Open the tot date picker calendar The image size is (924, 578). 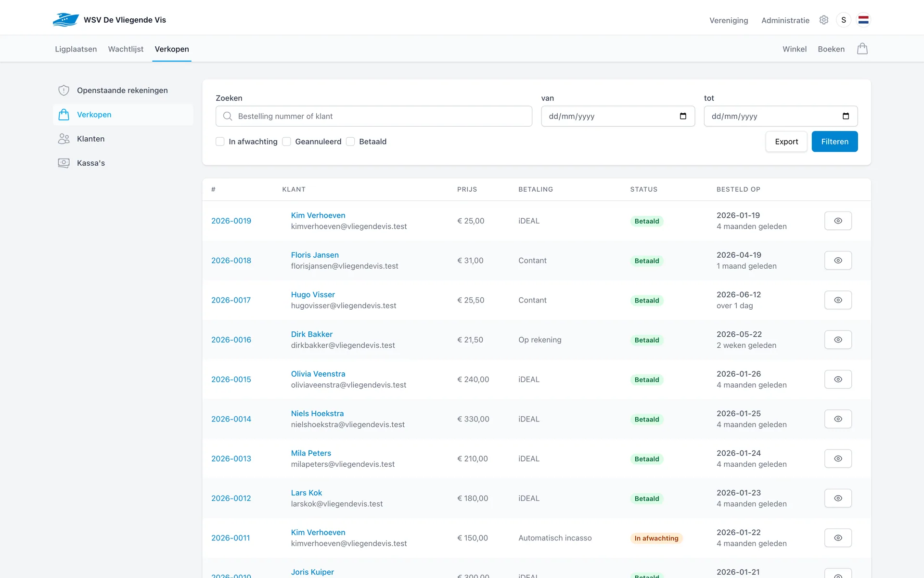click(x=846, y=116)
